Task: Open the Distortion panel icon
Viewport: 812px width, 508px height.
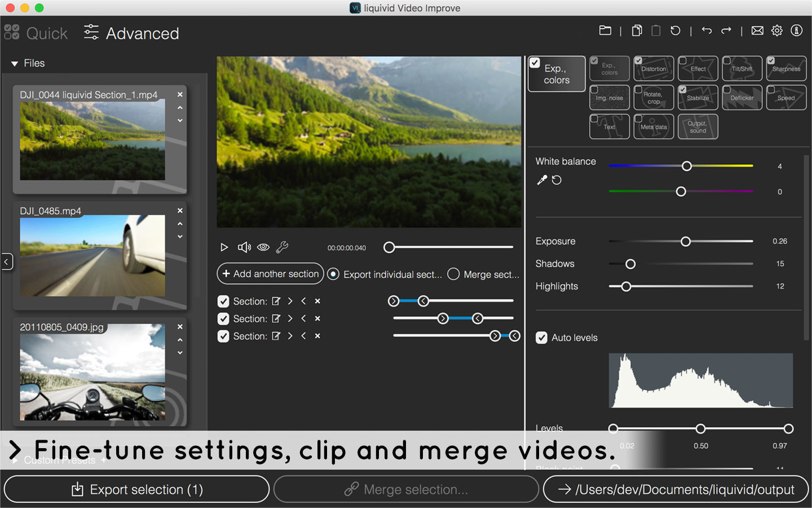Action: (654, 68)
